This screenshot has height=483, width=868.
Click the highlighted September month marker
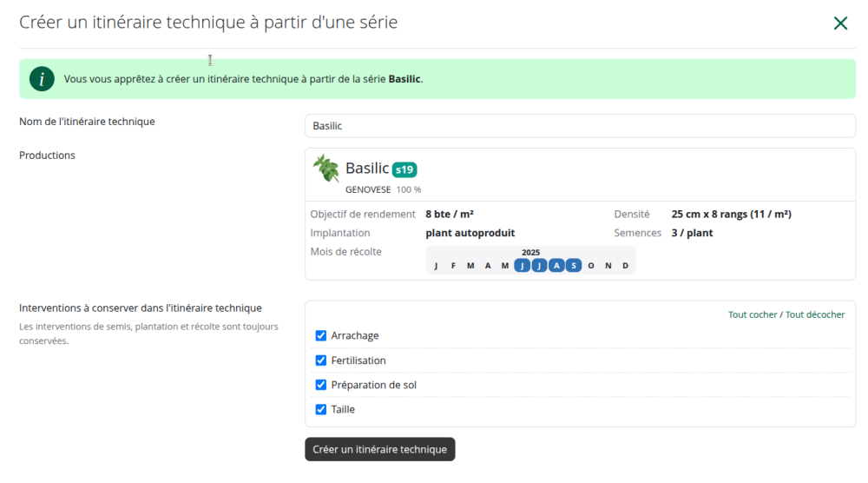(574, 266)
